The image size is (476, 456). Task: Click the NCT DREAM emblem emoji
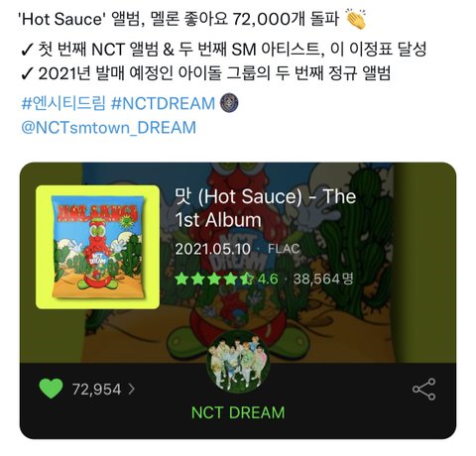(x=229, y=103)
